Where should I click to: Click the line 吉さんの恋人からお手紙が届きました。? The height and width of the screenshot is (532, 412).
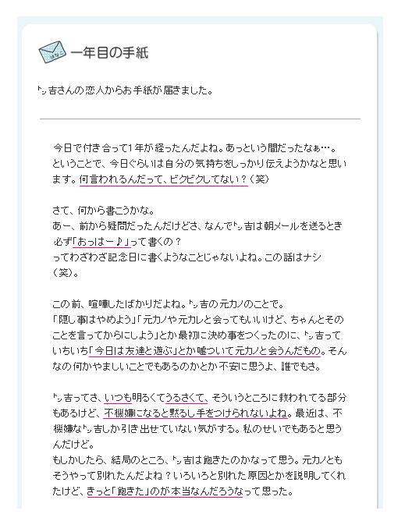(x=126, y=90)
